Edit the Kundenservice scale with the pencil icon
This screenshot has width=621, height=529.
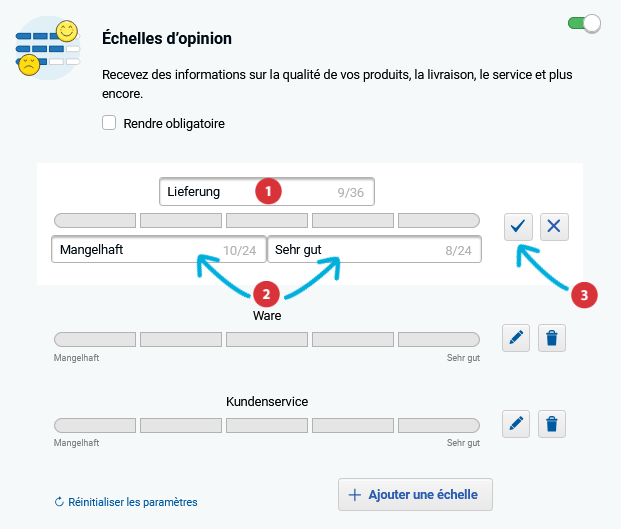[x=516, y=424]
